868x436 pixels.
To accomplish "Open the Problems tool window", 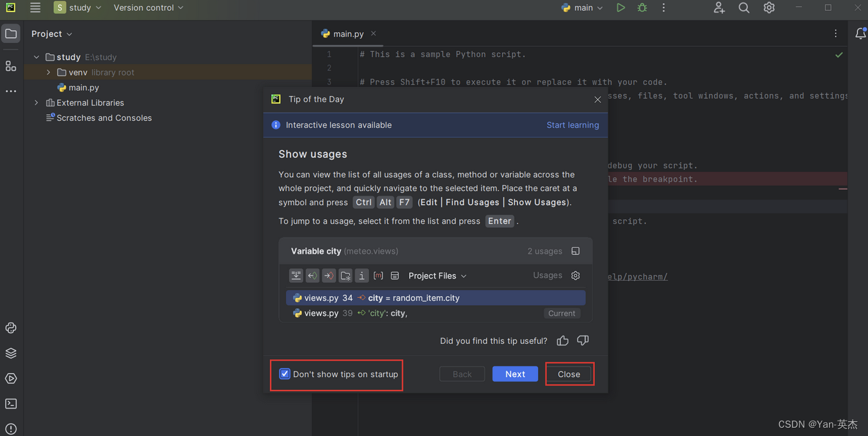I will point(10,428).
